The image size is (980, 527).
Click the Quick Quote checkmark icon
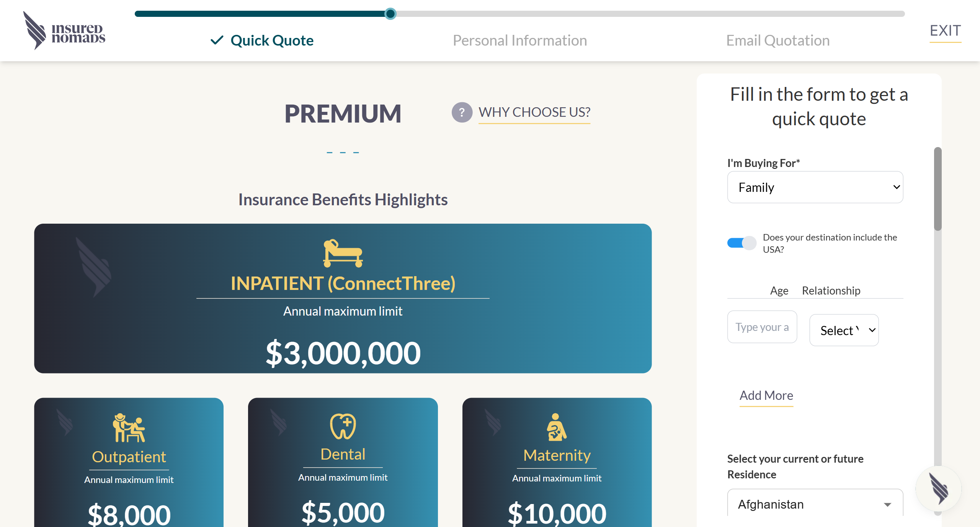[x=217, y=40]
